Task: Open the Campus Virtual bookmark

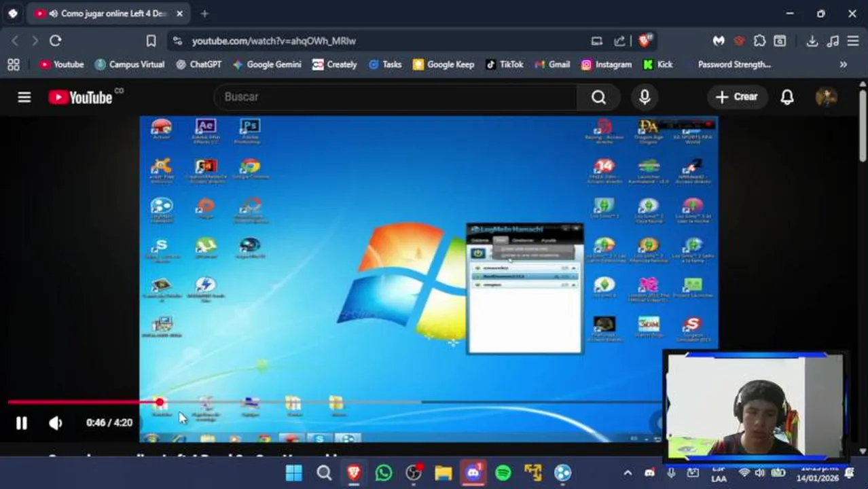Action: 130,65
